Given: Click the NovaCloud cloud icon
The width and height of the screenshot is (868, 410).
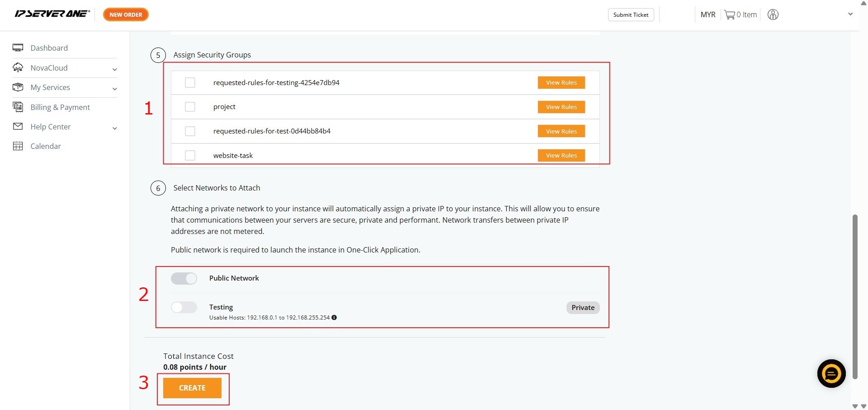Looking at the screenshot, I should pyautogui.click(x=18, y=68).
